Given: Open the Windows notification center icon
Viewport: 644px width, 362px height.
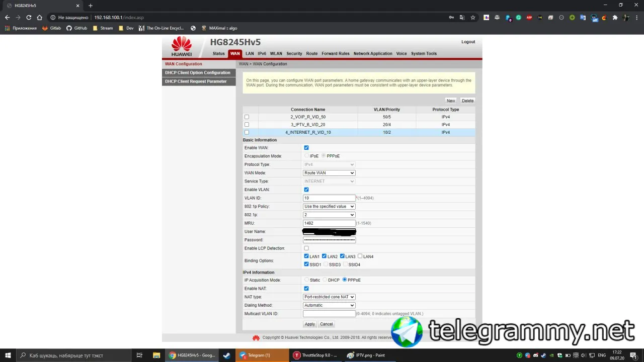Looking at the screenshot, I should [634, 355].
